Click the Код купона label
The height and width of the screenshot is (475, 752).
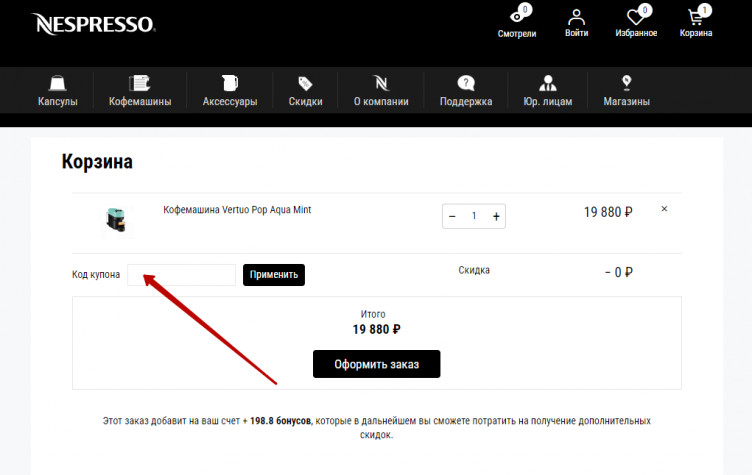pyautogui.click(x=96, y=274)
